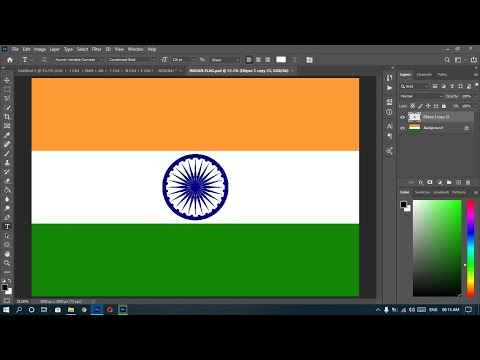The width and height of the screenshot is (480, 360).
Task: Select the Ellipse 3 copy 23 layer thumbnail
Action: [x=414, y=117]
